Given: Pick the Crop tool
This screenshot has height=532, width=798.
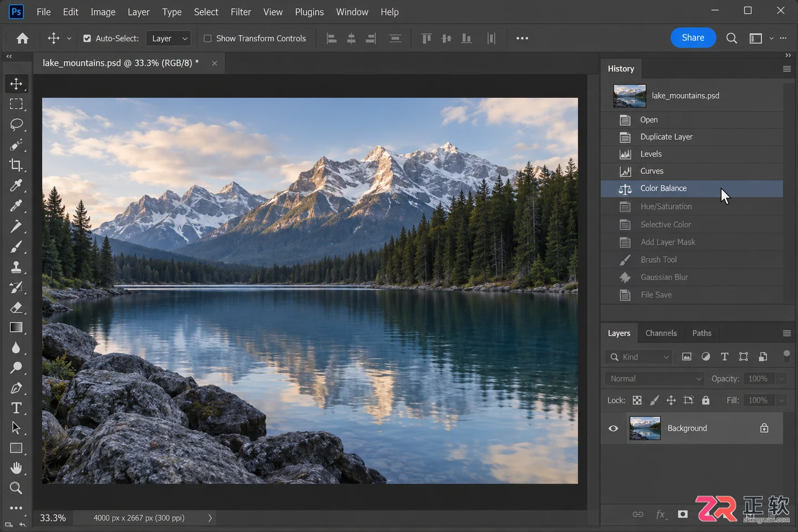Looking at the screenshot, I should 16,165.
